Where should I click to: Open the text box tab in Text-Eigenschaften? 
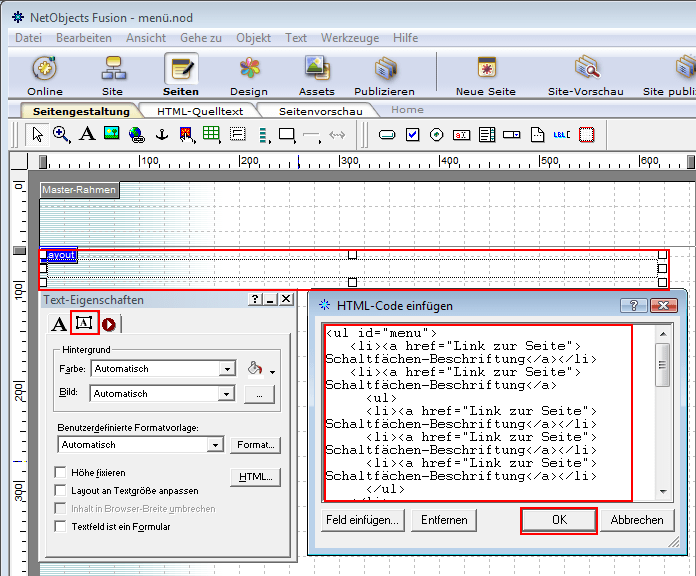[x=84, y=323]
